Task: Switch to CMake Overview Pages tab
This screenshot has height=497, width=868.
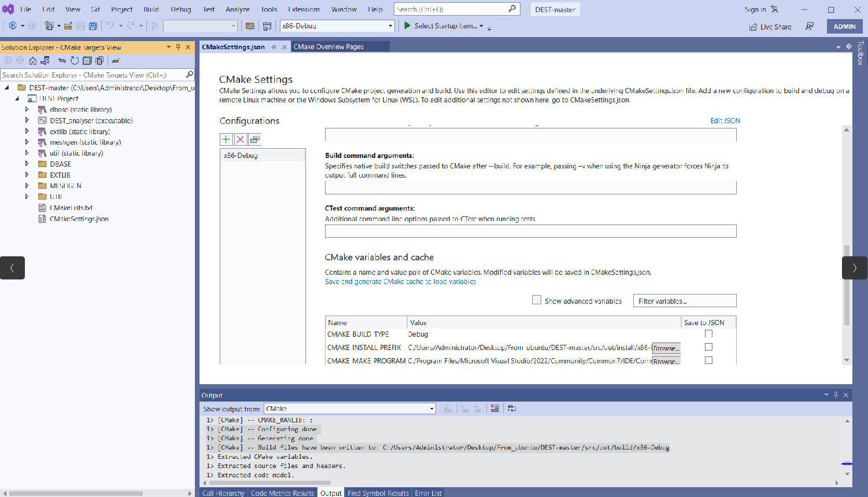Action: pos(328,47)
